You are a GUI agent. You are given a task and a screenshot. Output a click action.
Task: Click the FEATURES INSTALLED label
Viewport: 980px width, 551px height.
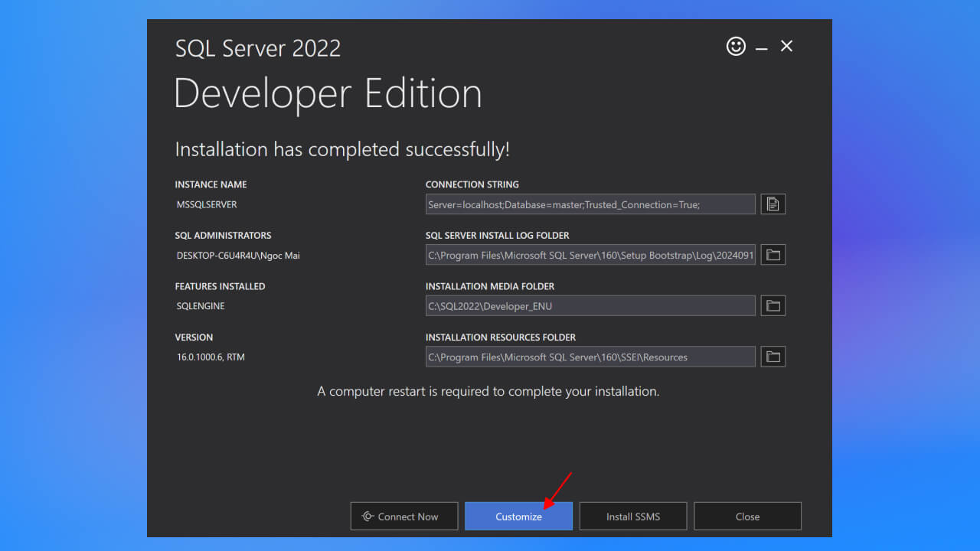coord(220,286)
